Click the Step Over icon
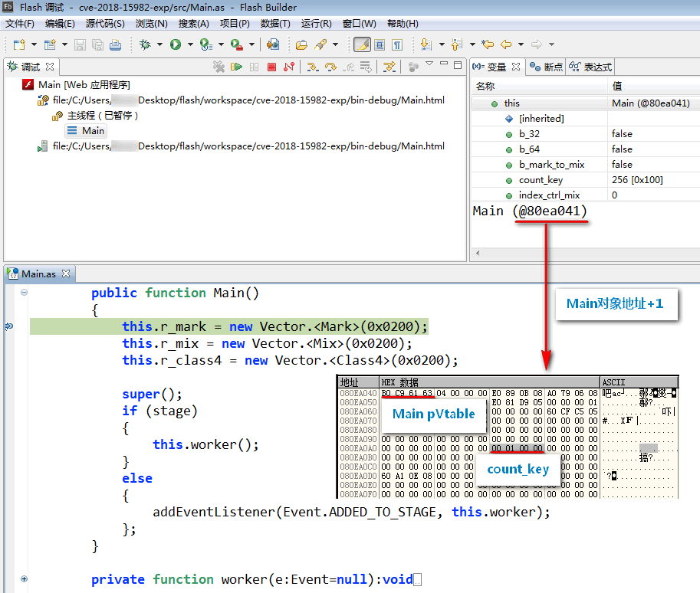The image size is (700, 593). (331, 67)
